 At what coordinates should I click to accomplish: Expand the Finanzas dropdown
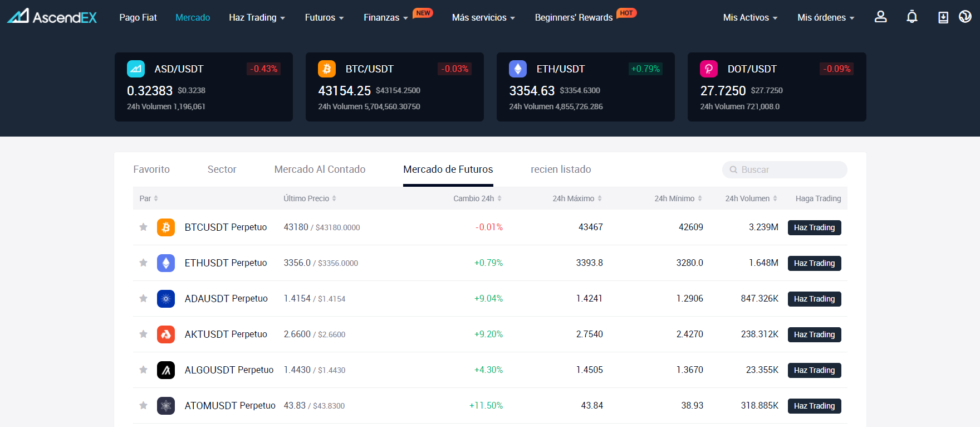click(x=386, y=18)
